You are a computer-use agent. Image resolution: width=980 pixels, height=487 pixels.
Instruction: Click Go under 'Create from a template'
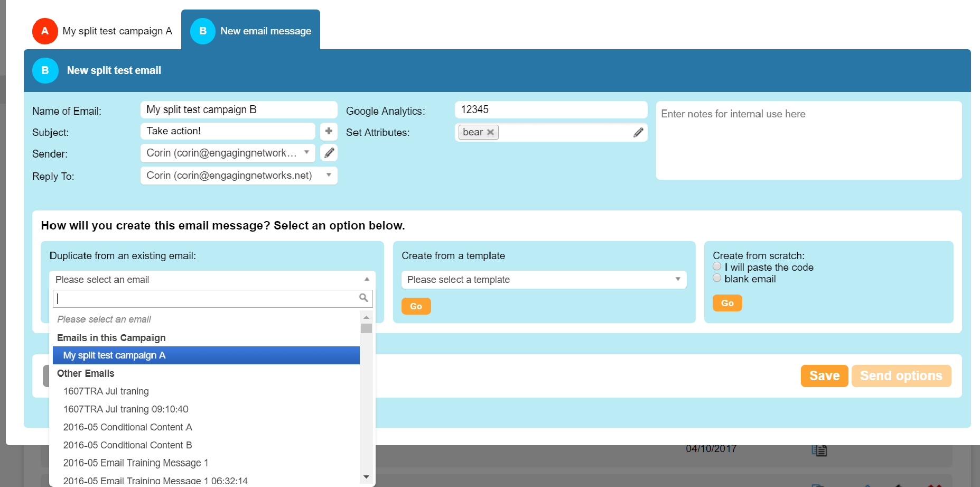point(416,306)
